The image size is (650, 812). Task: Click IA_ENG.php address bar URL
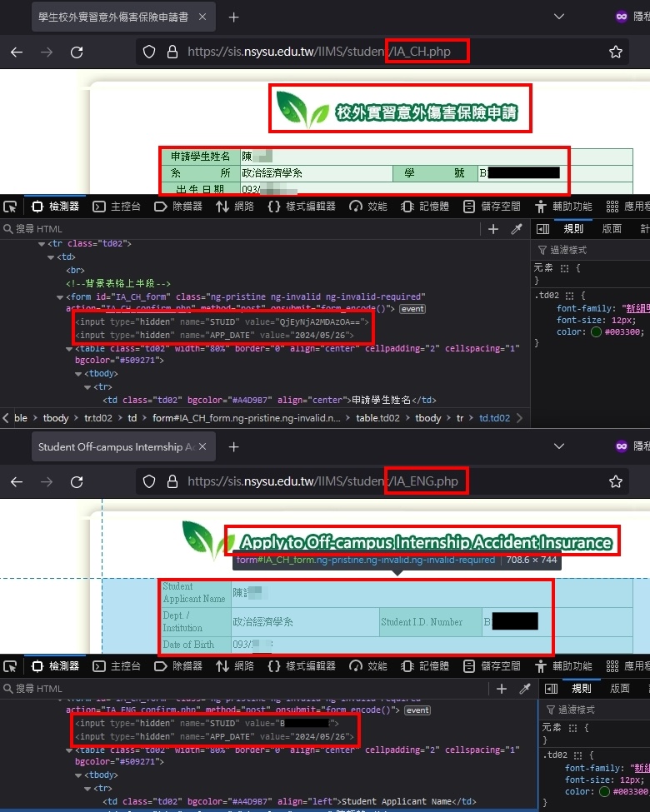coord(322,481)
